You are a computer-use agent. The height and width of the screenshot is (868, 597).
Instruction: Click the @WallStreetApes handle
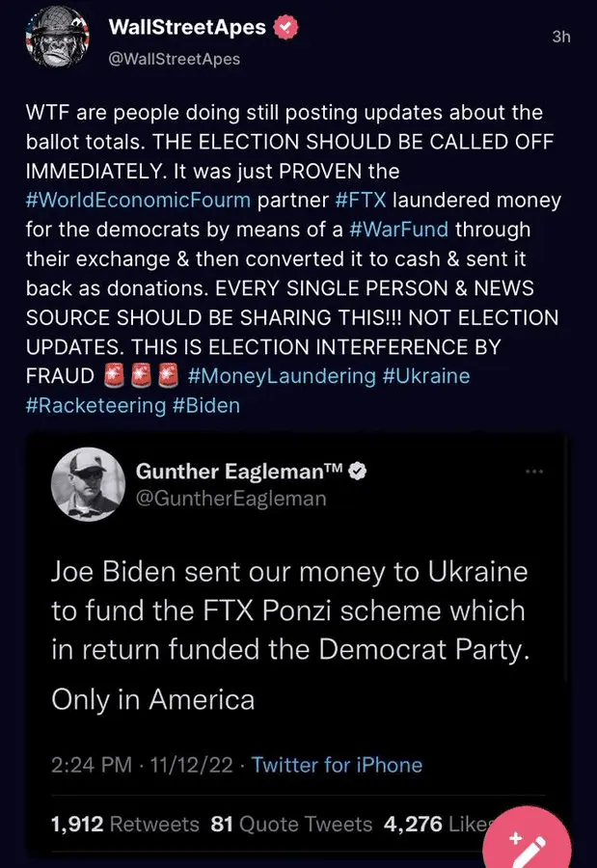175,59
